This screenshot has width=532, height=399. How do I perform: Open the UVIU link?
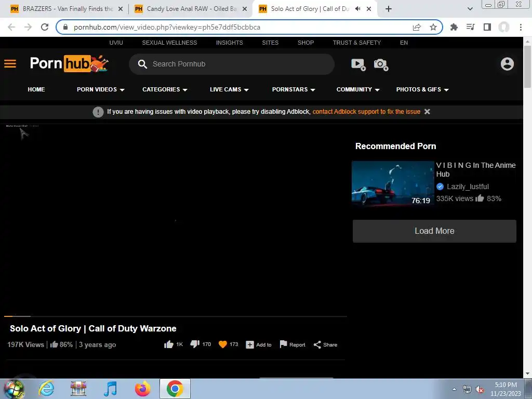116,43
